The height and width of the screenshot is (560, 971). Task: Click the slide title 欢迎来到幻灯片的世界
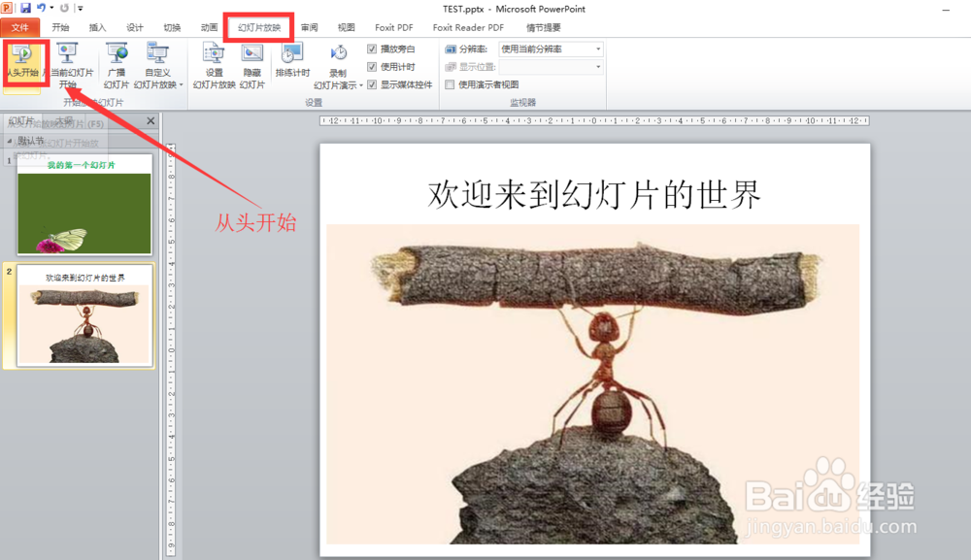point(594,194)
